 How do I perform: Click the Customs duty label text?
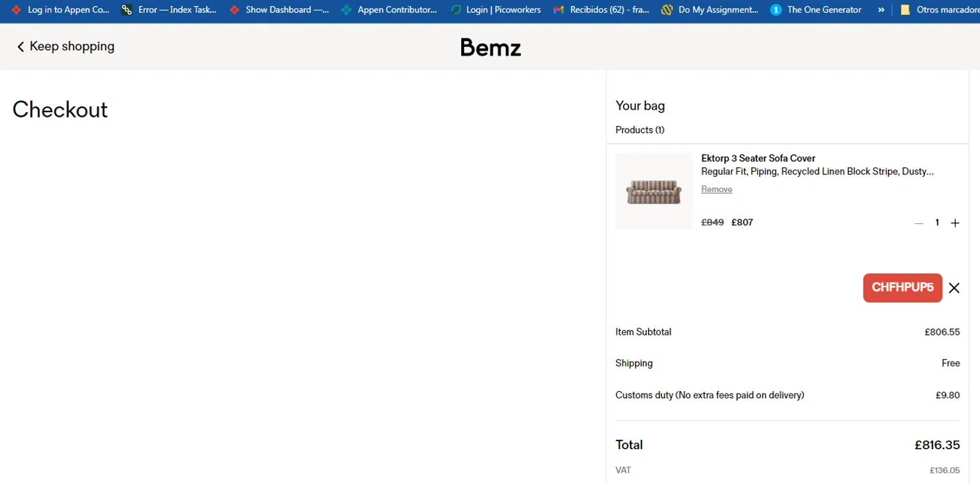point(710,396)
